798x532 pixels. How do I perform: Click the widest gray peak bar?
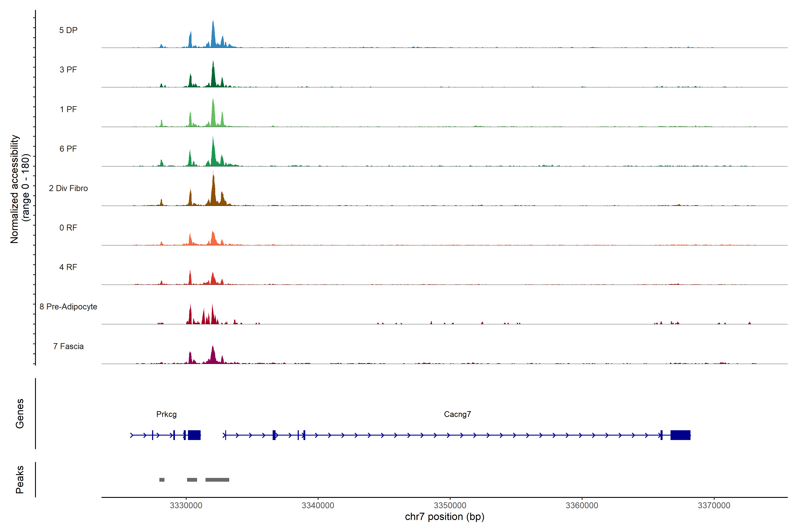point(217,480)
